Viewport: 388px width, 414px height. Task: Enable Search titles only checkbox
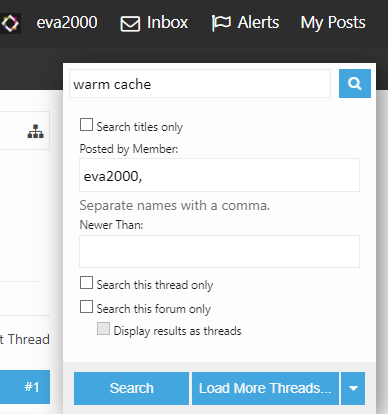(x=86, y=125)
